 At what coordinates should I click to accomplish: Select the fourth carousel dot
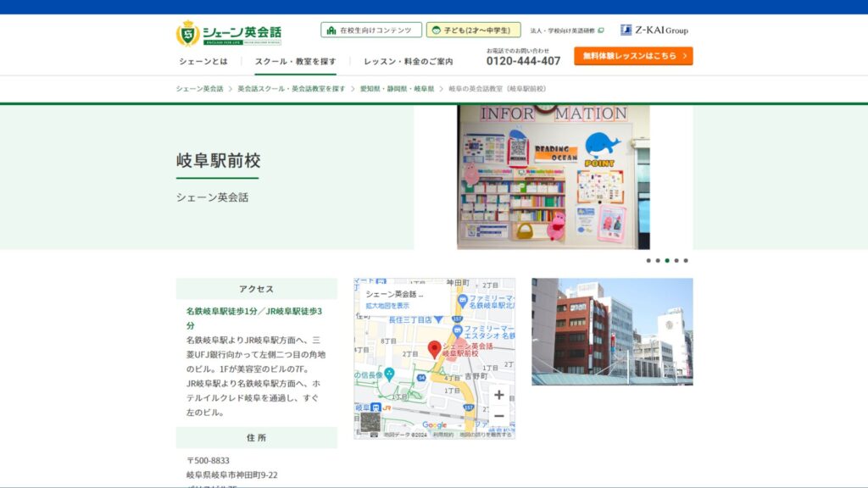coord(676,261)
